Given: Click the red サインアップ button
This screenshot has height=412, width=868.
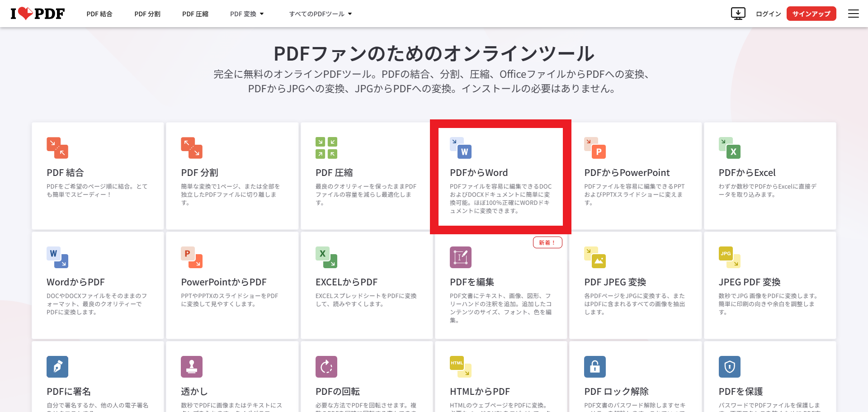Looking at the screenshot, I should (x=811, y=14).
